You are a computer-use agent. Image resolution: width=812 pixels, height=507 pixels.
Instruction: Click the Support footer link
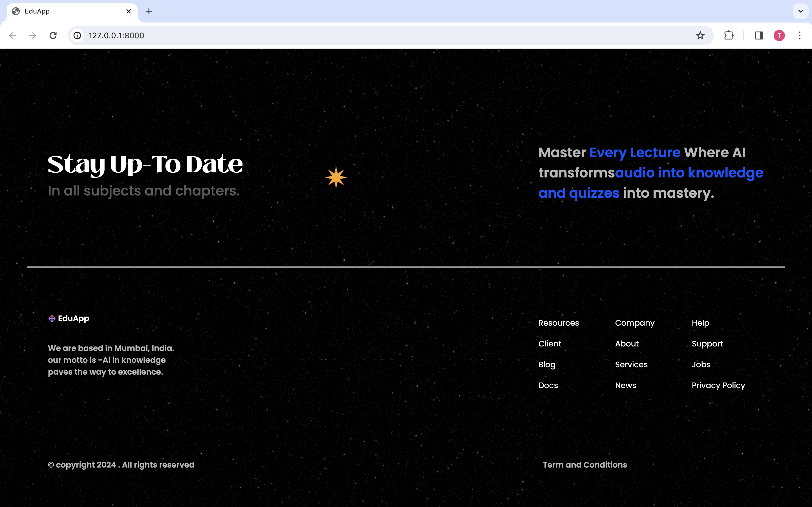click(x=707, y=344)
